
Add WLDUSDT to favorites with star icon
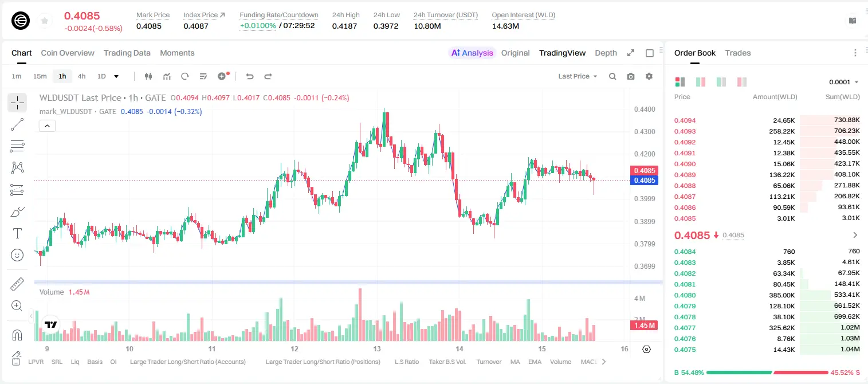click(45, 21)
